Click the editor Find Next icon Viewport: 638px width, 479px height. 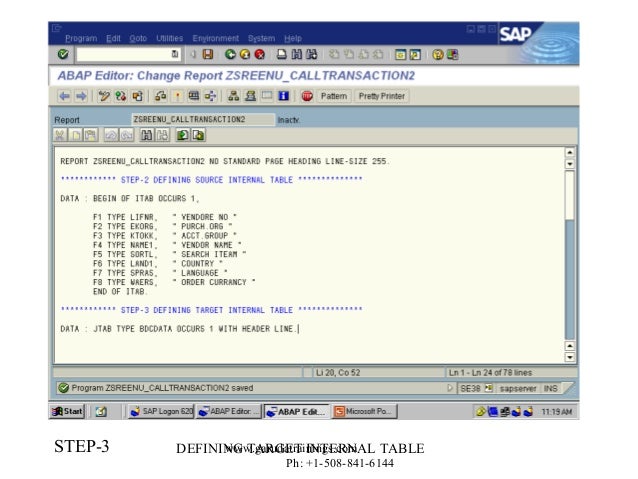click(162, 135)
